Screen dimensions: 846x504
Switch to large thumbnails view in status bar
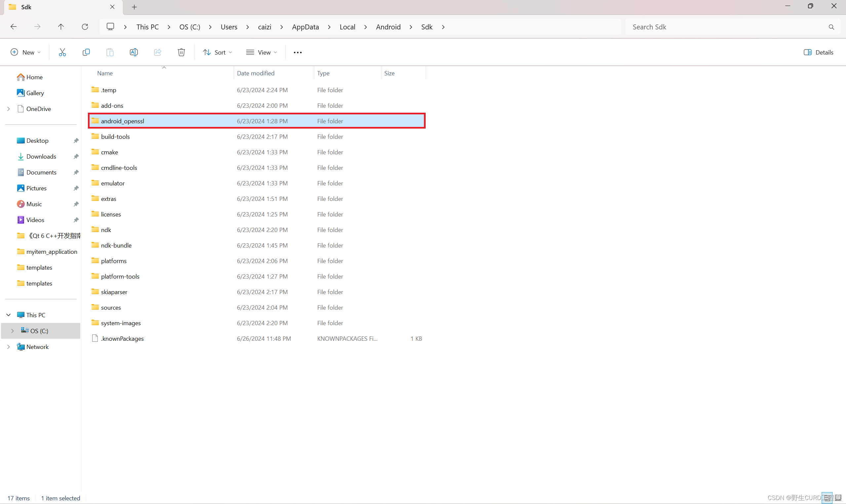[x=838, y=497]
